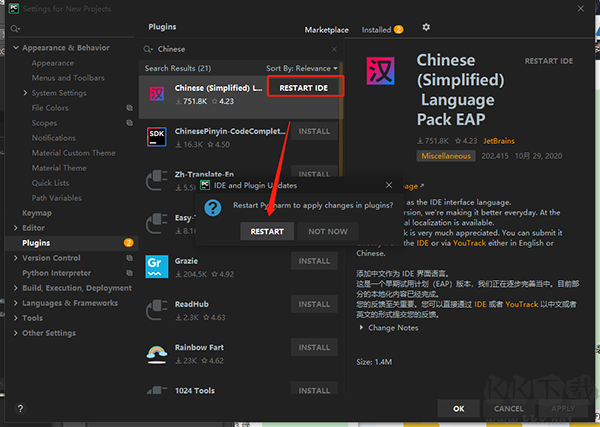The image size is (600, 427).
Task: Switch to the Marketplace tab
Action: (326, 30)
